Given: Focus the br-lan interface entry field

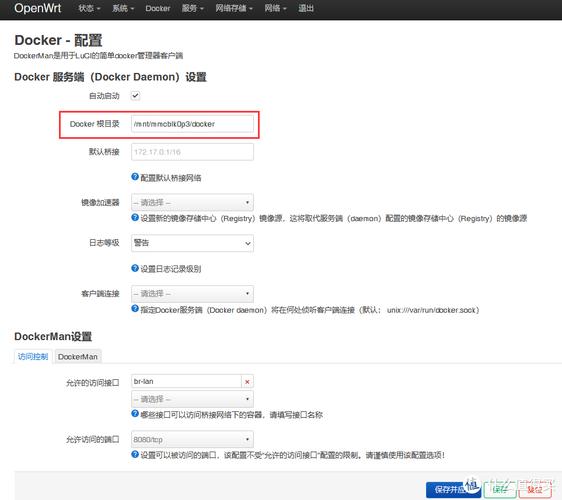Looking at the screenshot, I should click(186, 381).
